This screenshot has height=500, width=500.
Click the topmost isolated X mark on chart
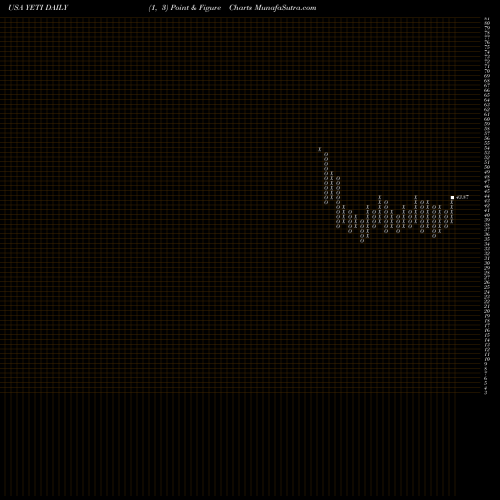[320, 149]
